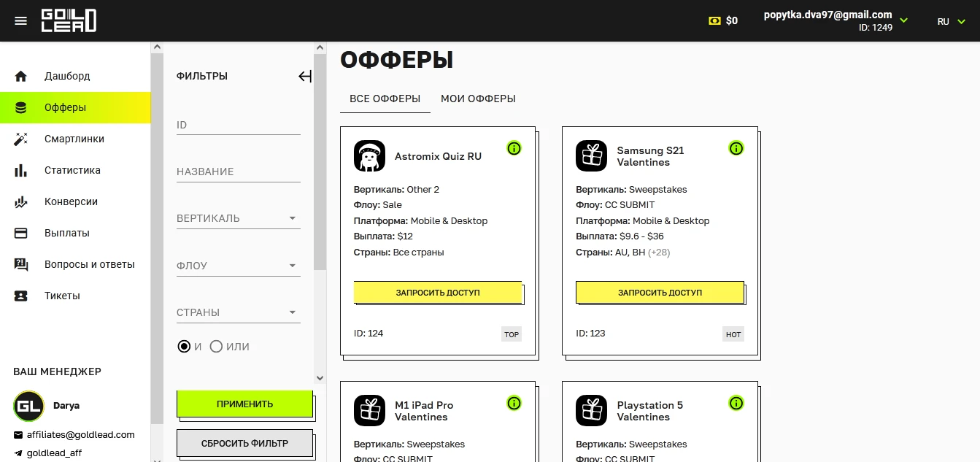The image size is (980, 462).
Task: Click the ПРИМЕНИТЬ filter button
Action: point(244,404)
